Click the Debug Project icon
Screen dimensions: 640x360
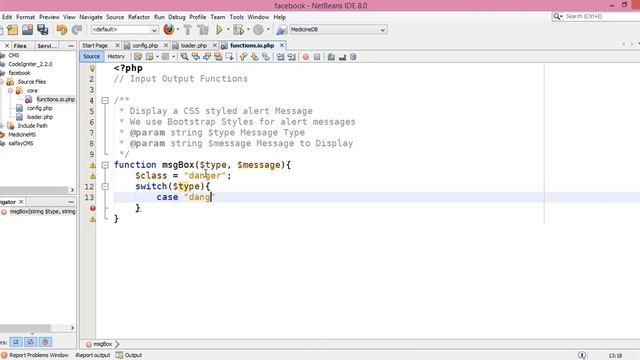coord(239,30)
